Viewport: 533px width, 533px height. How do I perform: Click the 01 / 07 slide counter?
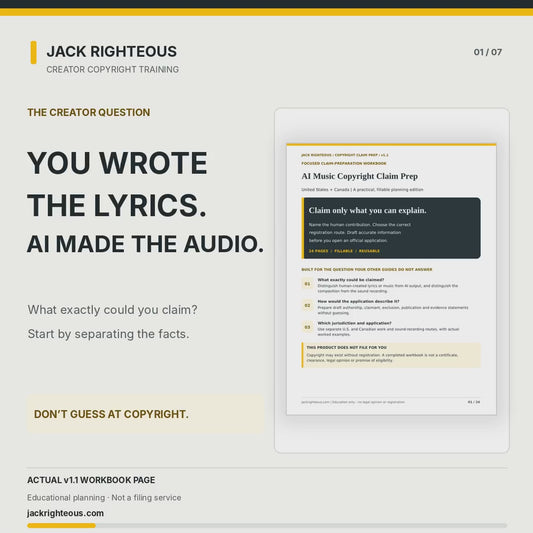pyautogui.click(x=488, y=52)
